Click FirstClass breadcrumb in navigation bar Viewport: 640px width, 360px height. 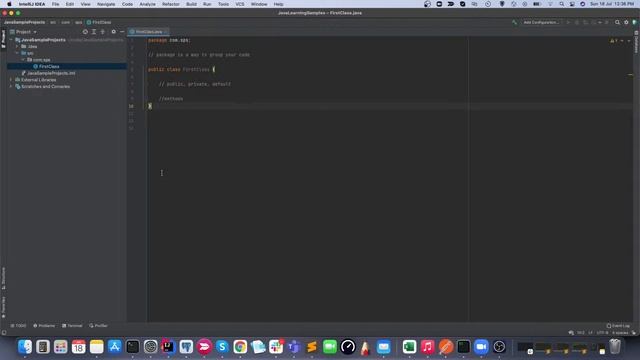[99, 22]
